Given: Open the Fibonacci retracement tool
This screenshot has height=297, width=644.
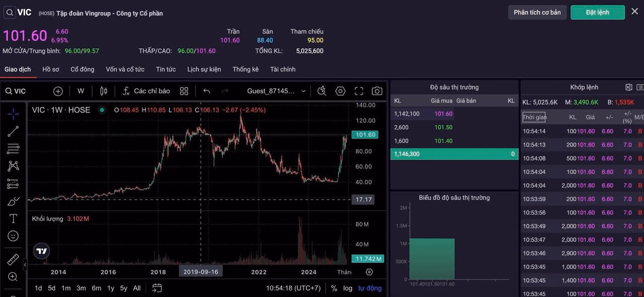Looking at the screenshot, I should 13,149.
